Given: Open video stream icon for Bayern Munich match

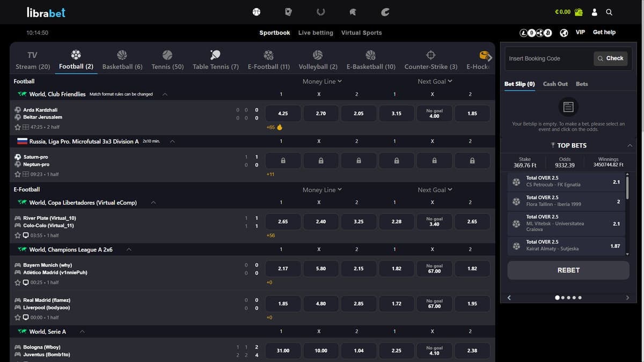Looking at the screenshot, I should coord(25,283).
